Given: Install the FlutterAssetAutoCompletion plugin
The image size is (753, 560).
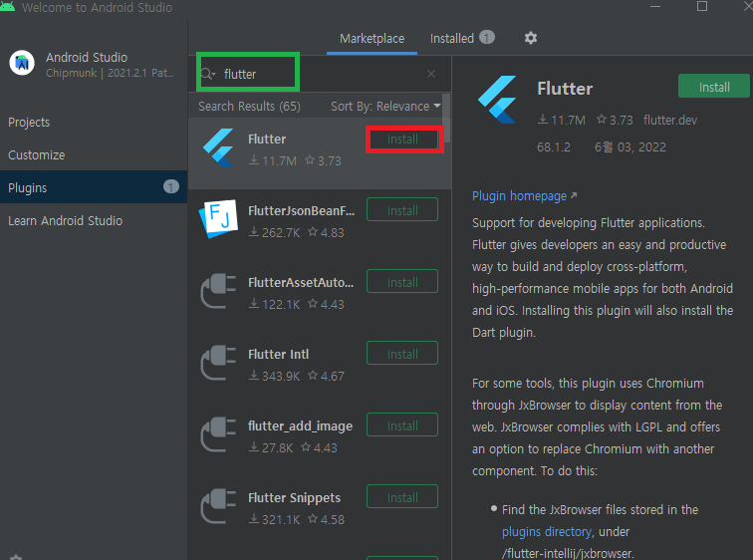Looking at the screenshot, I should 402,281.
